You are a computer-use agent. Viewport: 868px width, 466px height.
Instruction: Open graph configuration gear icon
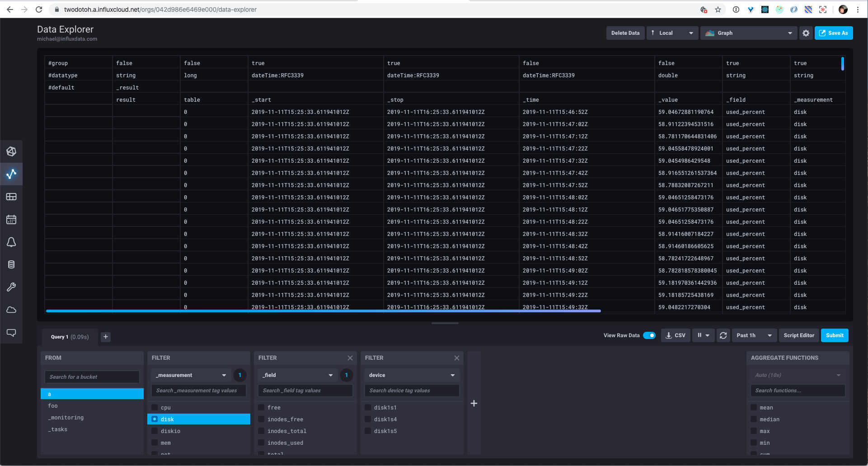click(806, 33)
